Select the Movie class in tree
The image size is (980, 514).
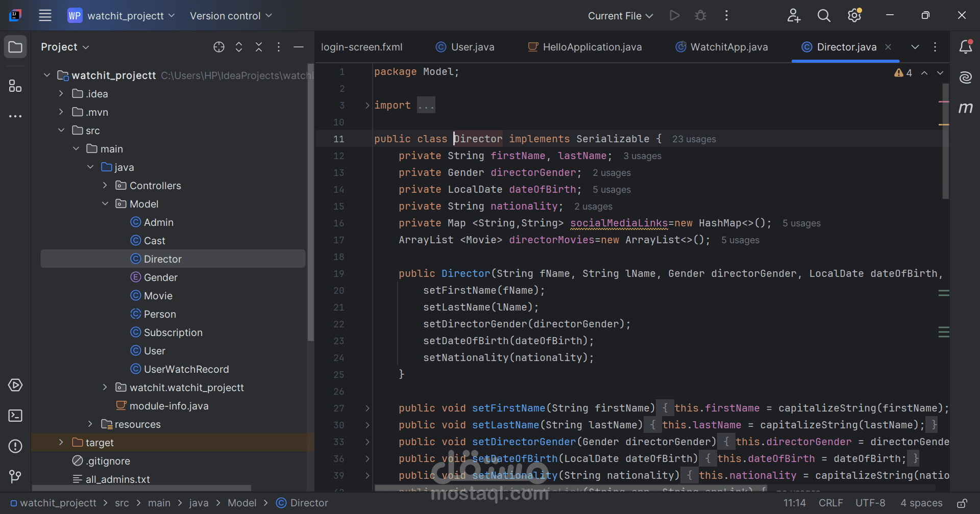click(x=158, y=296)
